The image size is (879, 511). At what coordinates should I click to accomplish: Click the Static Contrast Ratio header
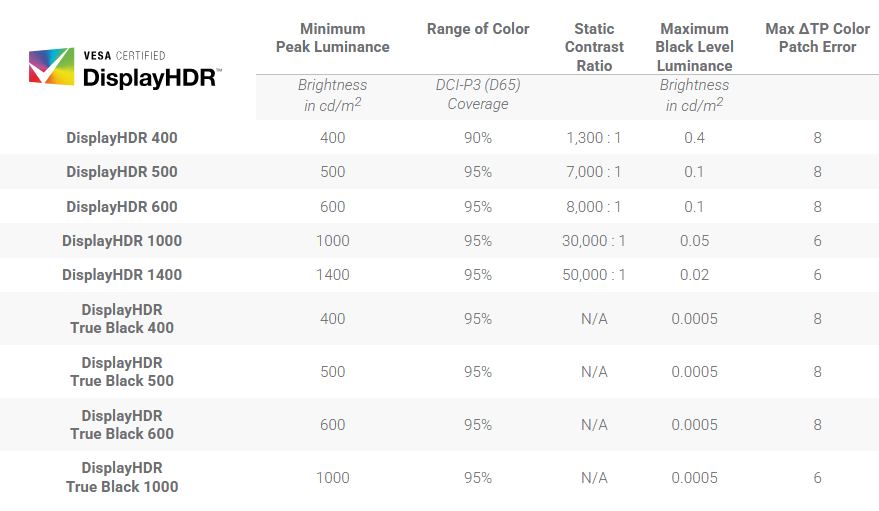pyautogui.click(x=594, y=47)
